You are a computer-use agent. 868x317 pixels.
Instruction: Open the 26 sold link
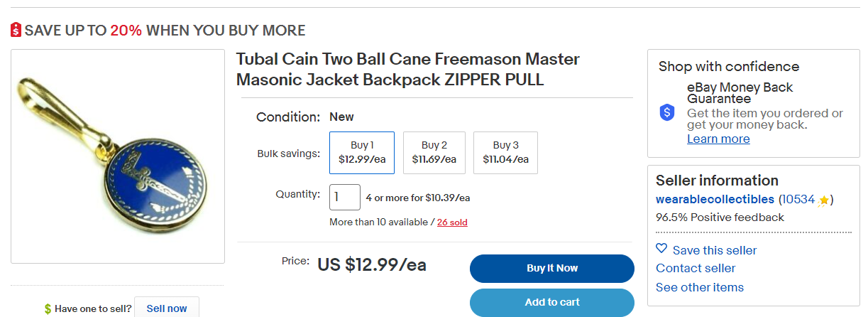pos(452,222)
